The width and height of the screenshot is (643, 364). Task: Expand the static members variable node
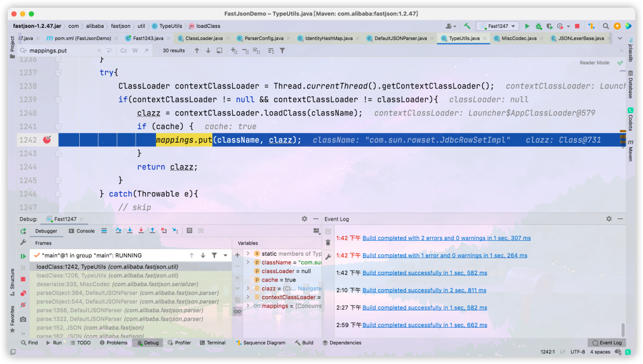(248, 253)
